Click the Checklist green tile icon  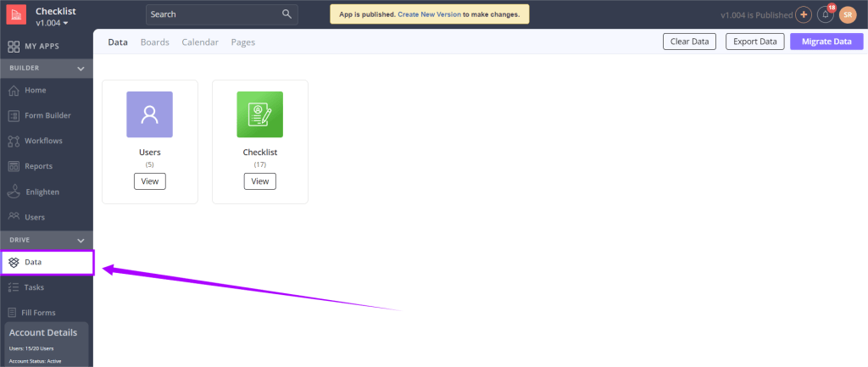point(259,114)
